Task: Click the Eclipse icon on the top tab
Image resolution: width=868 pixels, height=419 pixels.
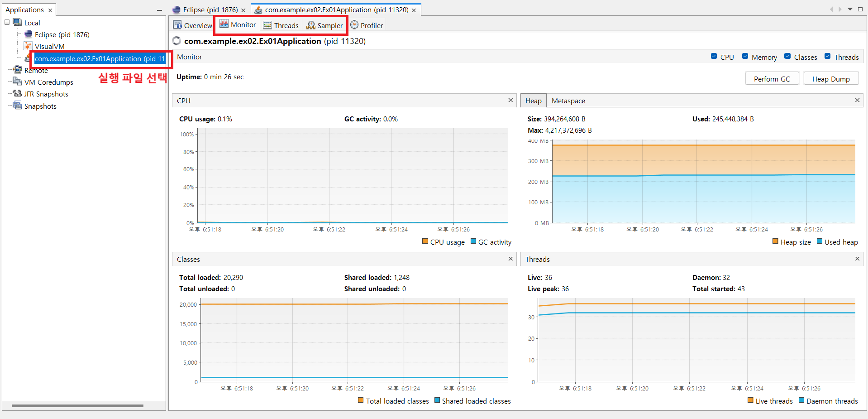Action: [176, 10]
